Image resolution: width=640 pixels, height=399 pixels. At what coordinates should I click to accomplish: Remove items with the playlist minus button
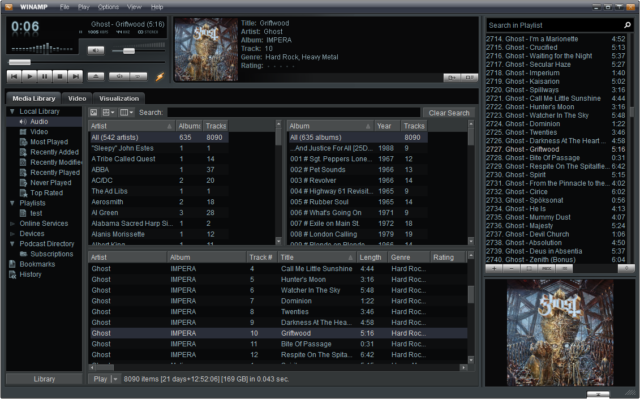pyautogui.click(x=511, y=268)
